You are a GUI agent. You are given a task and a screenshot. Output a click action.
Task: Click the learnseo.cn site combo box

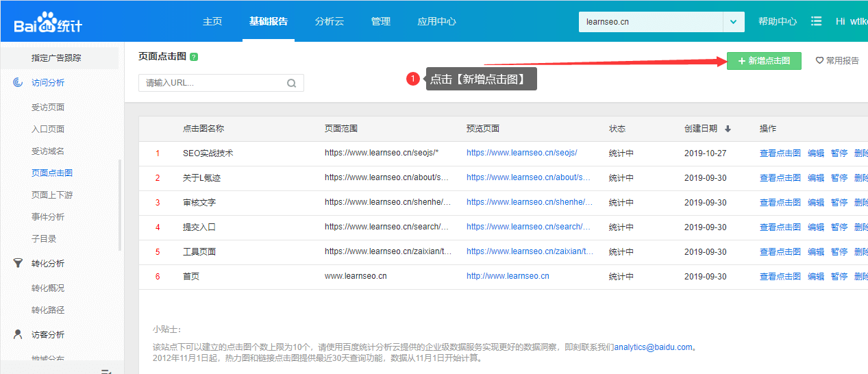[x=650, y=22]
